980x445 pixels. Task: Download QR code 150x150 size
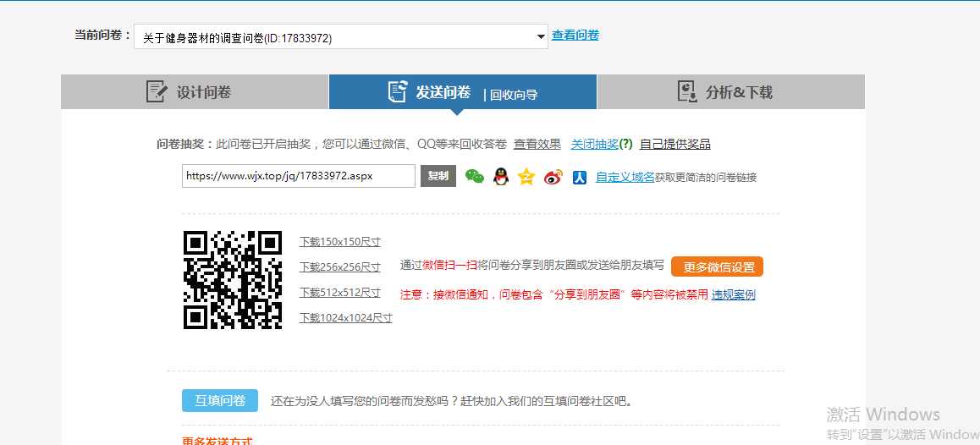pyautogui.click(x=340, y=242)
